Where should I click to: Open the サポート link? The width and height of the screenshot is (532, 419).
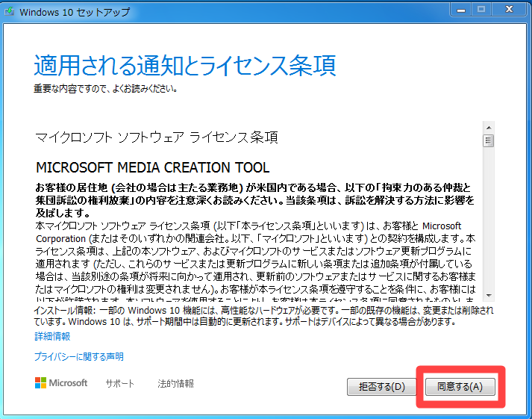[x=120, y=383]
